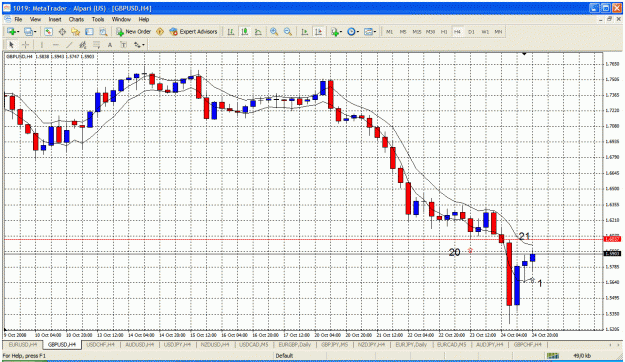Select the D1 timeframe button
Screen dimensions: 625x362
tap(471, 32)
